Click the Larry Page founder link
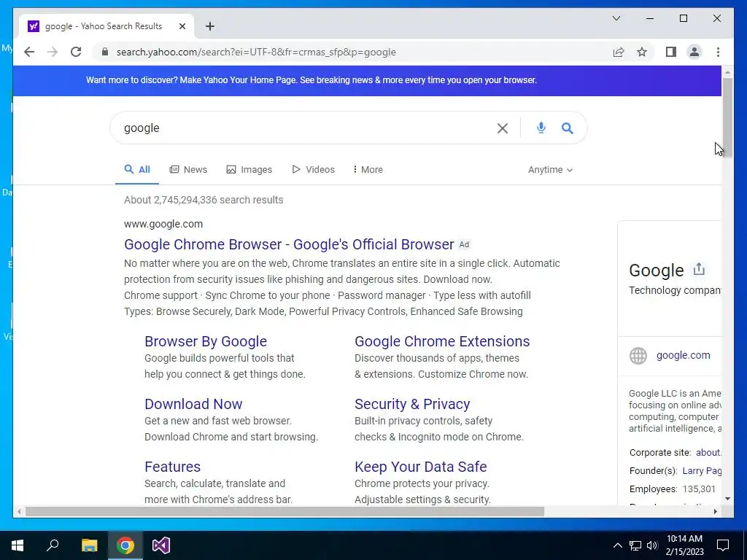Viewport: 747px width, 560px height. (x=702, y=471)
